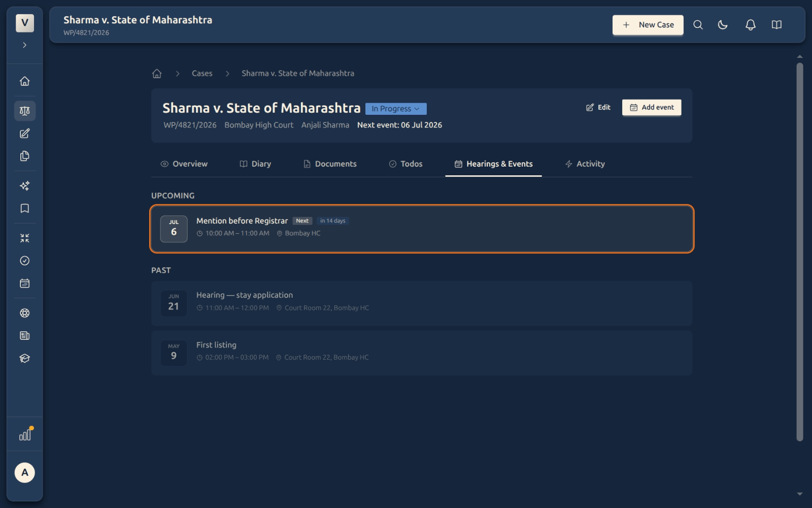Open the bookmark icon in sidebar
The image size is (812, 508).
24,208
